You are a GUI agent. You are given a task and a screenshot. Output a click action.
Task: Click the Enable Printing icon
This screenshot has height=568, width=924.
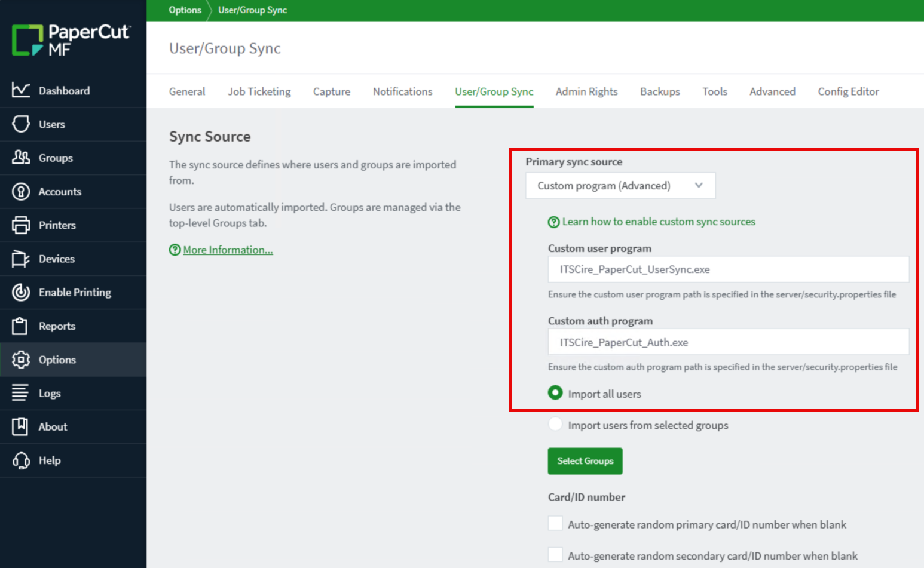(x=21, y=292)
